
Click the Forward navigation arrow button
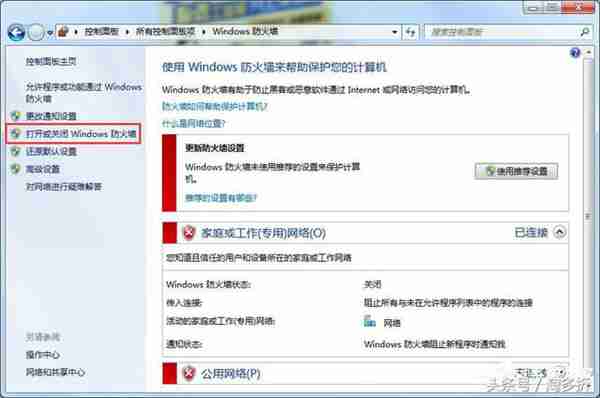pos(36,32)
